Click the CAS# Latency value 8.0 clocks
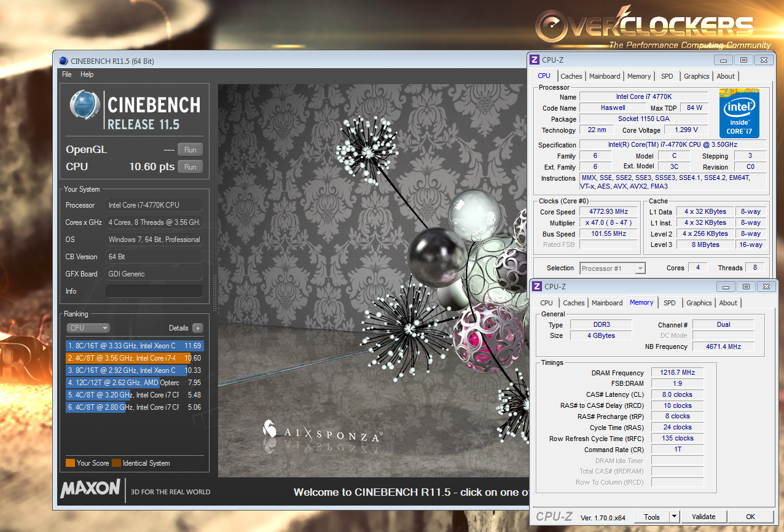Screen dimensions: 784x532 pos(678,394)
